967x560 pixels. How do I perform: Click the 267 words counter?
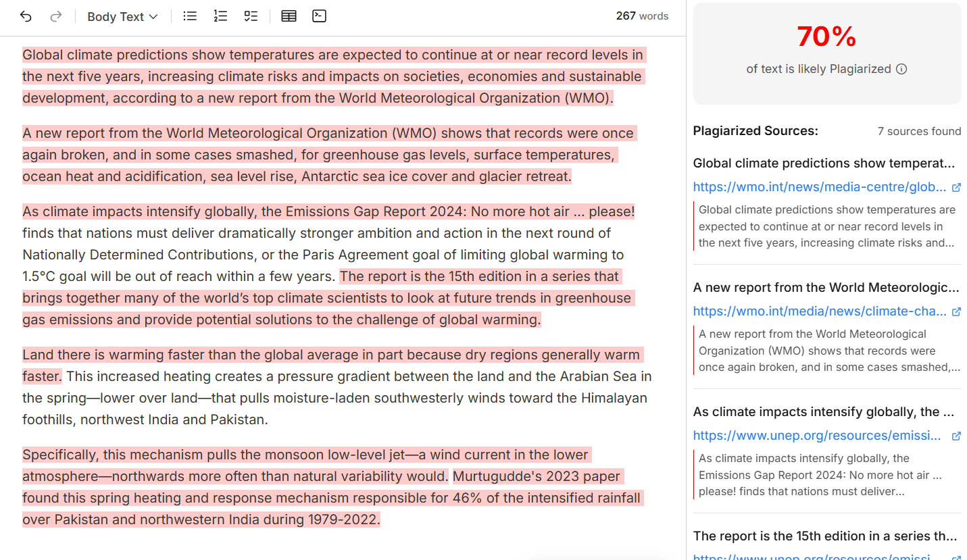tap(642, 16)
